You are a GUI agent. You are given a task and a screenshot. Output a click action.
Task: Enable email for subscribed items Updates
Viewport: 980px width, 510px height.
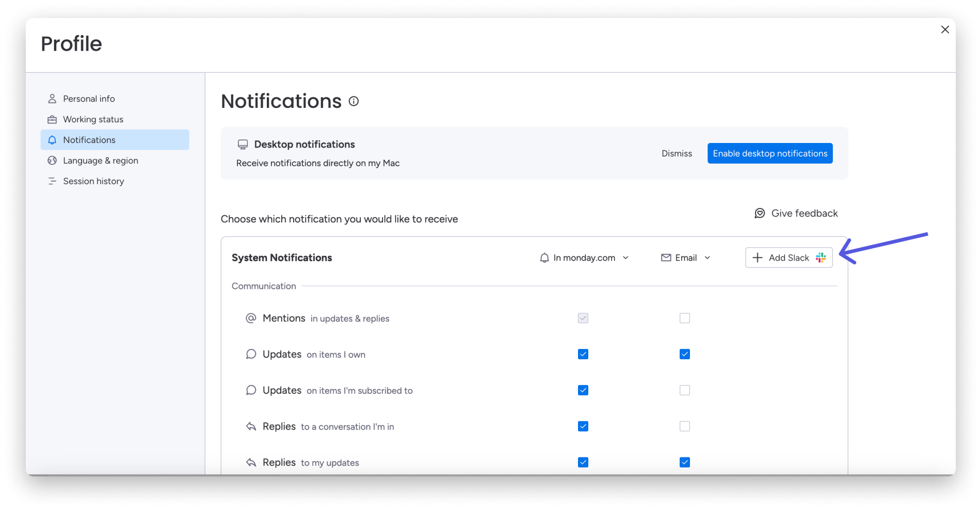(x=685, y=390)
